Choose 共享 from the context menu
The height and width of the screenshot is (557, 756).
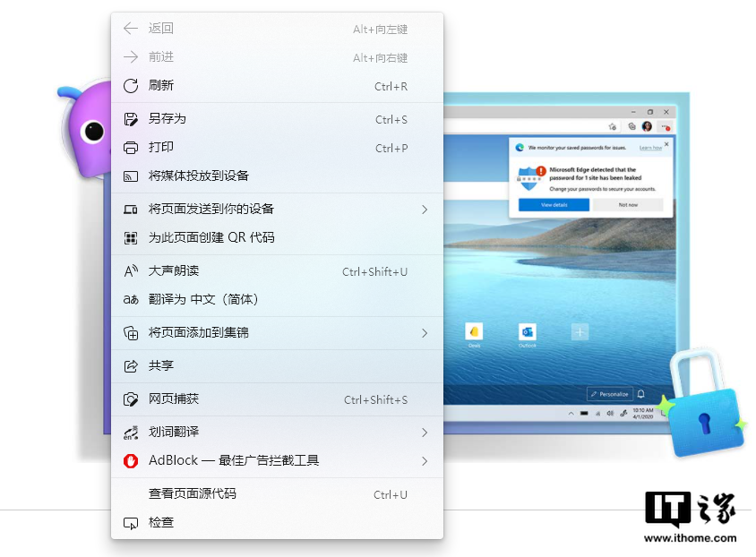click(278, 366)
